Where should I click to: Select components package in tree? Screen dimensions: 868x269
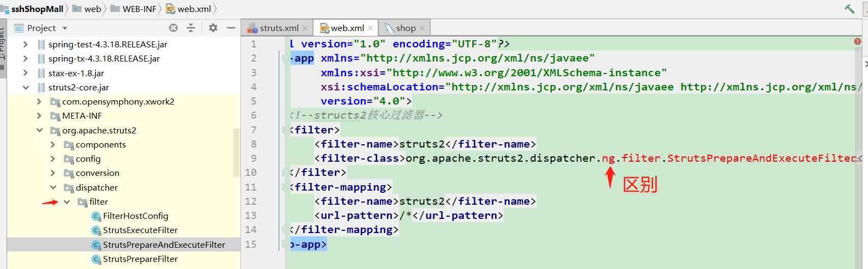click(x=100, y=144)
